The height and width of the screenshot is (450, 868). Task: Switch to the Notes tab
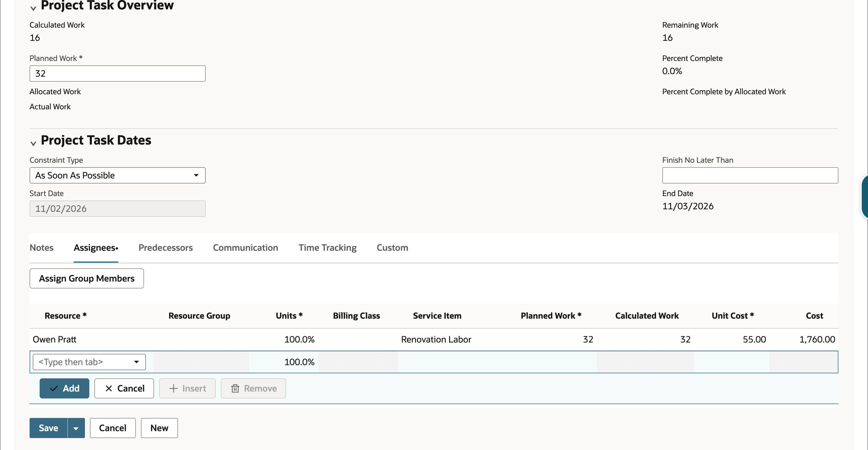[42, 248]
